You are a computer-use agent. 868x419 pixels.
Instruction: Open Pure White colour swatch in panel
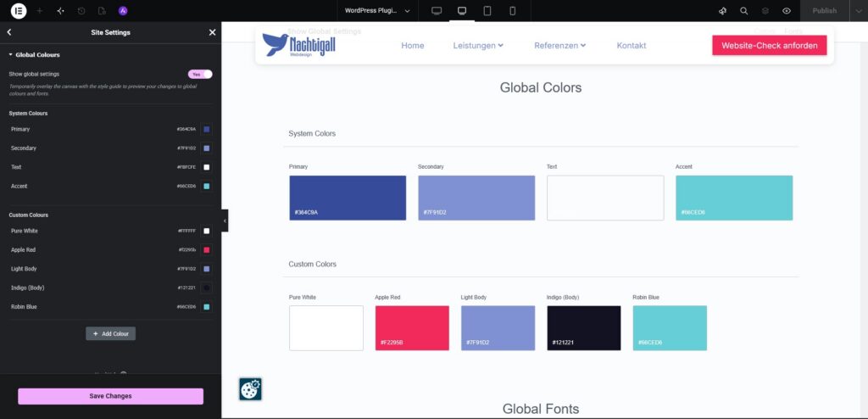[x=207, y=231]
